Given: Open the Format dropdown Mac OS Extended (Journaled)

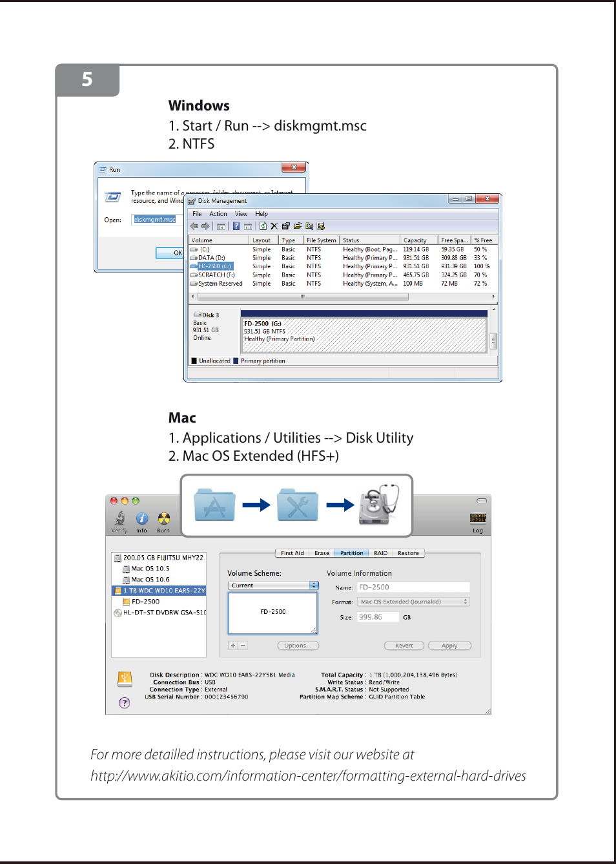Looking at the screenshot, I should click(413, 602).
